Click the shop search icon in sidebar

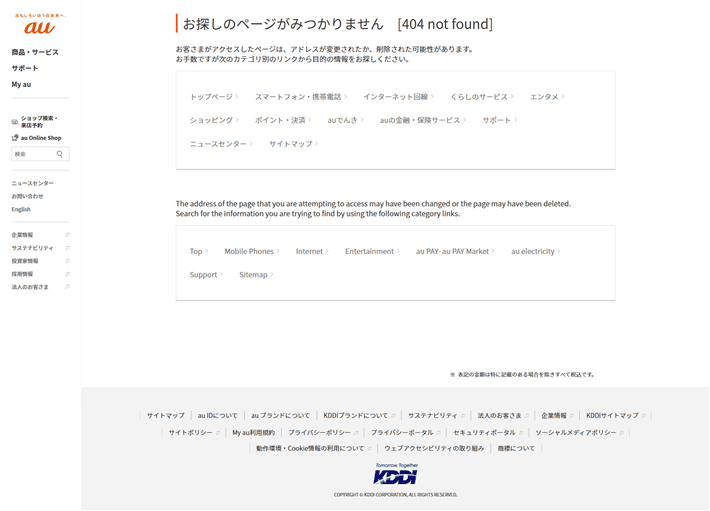pos(15,122)
